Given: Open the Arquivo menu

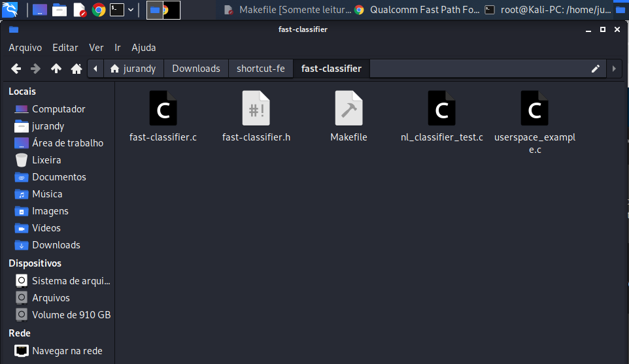Looking at the screenshot, I should tap(25, 48).
